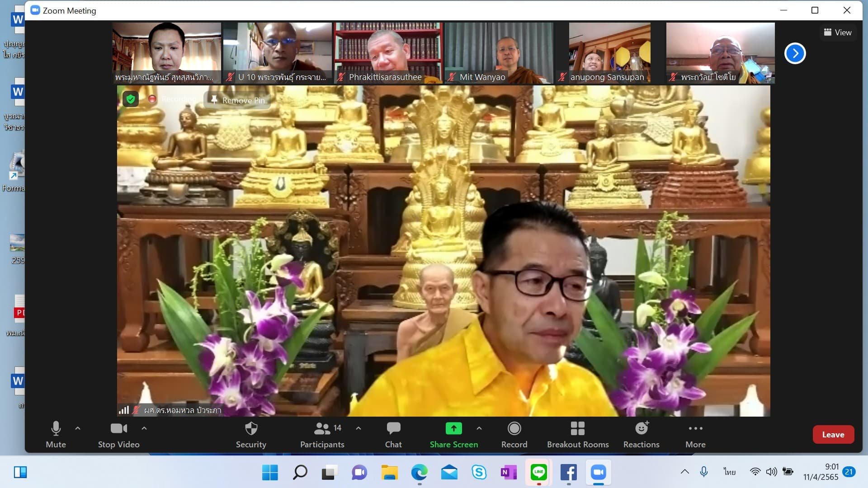
Task: Select anupong Sansupan's video thumbnail
Action: coord(609,53)
